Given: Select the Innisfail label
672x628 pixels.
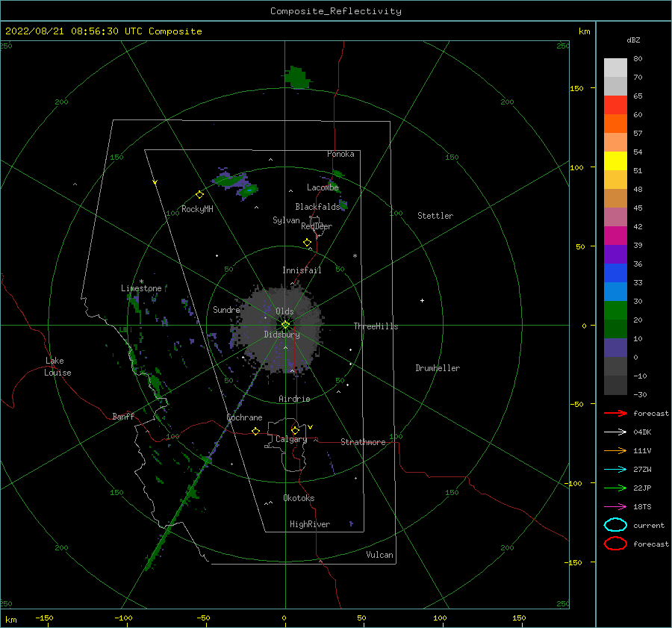Looking at the screenshot, I should (302, 270).
